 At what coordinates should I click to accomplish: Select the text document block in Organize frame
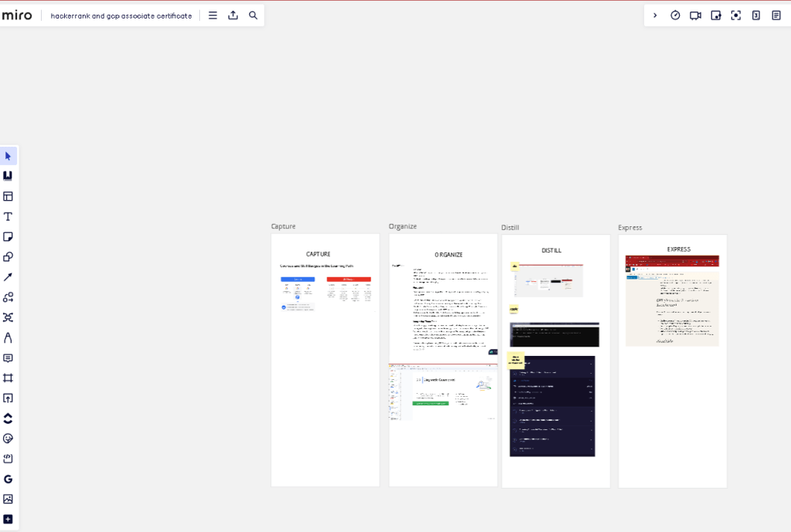click(443, 309)
